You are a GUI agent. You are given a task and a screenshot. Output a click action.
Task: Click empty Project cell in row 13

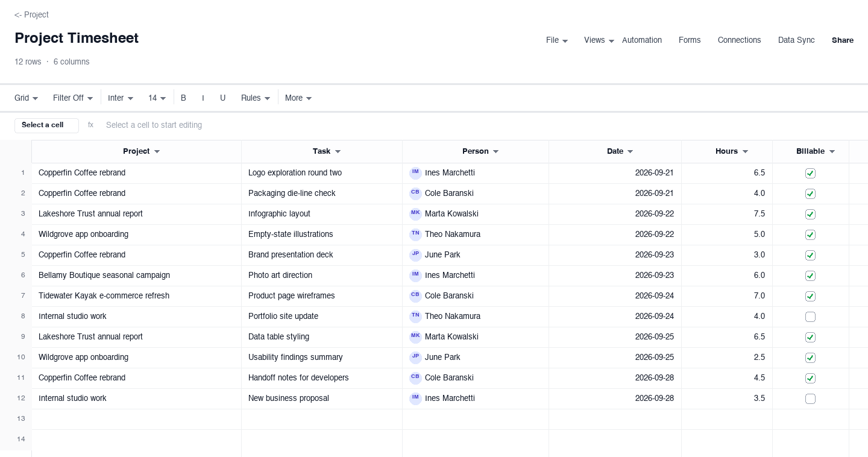[136, 419]
